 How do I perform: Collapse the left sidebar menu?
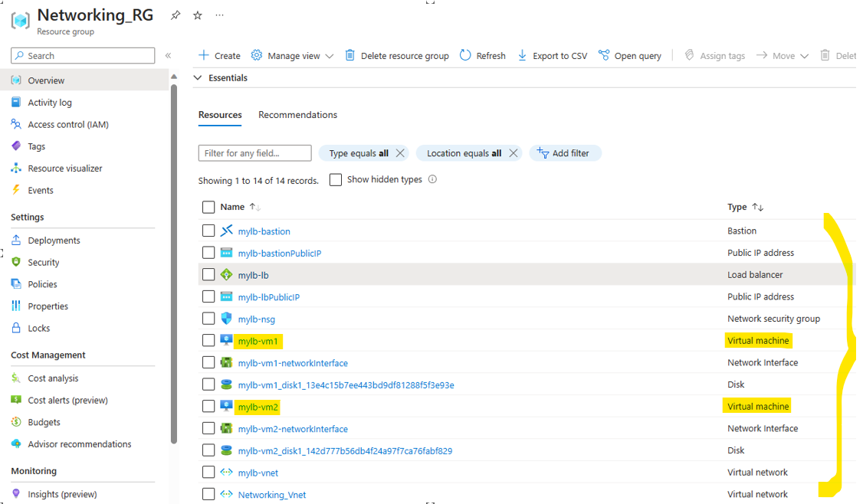(x=168, y=56)
